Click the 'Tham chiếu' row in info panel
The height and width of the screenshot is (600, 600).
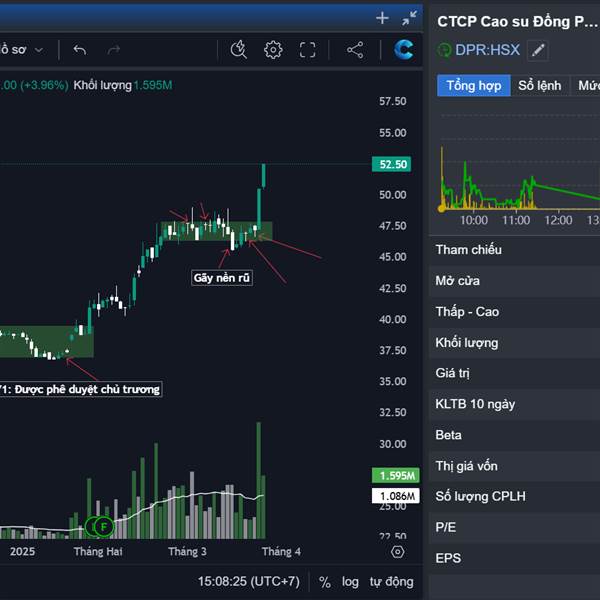pos(515,250)
